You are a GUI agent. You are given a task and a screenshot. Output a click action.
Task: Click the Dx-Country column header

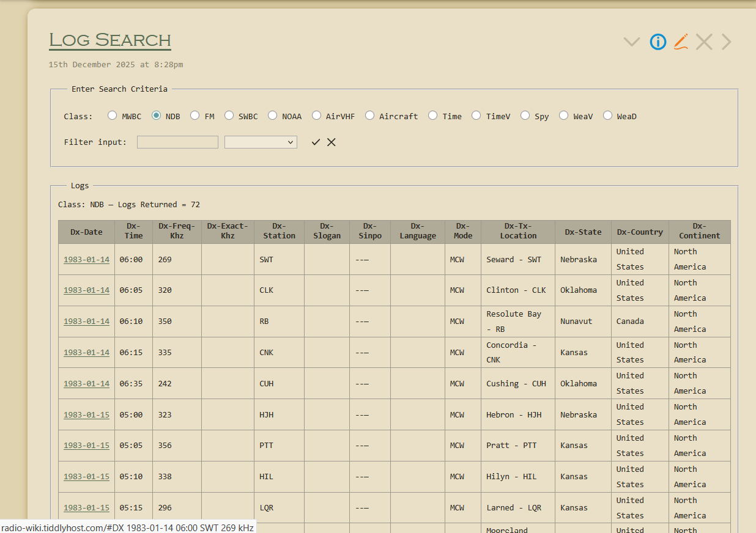639,232
